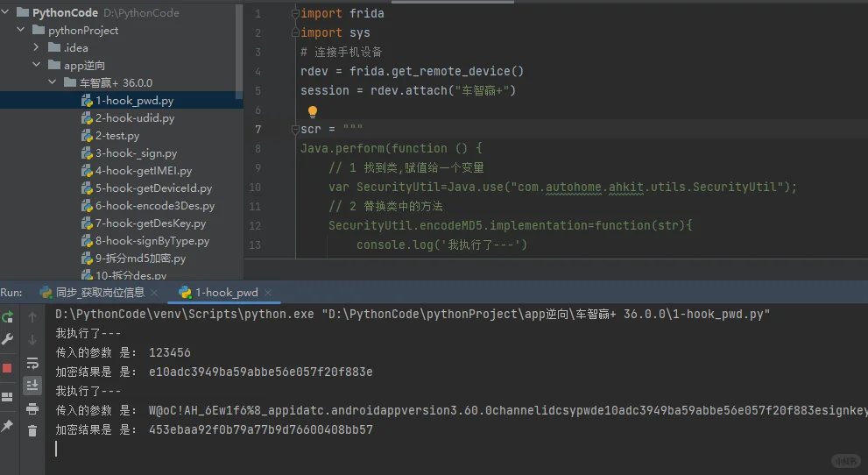
Task: Click the project tree vertical scrollbar
Action: (239, 52)
